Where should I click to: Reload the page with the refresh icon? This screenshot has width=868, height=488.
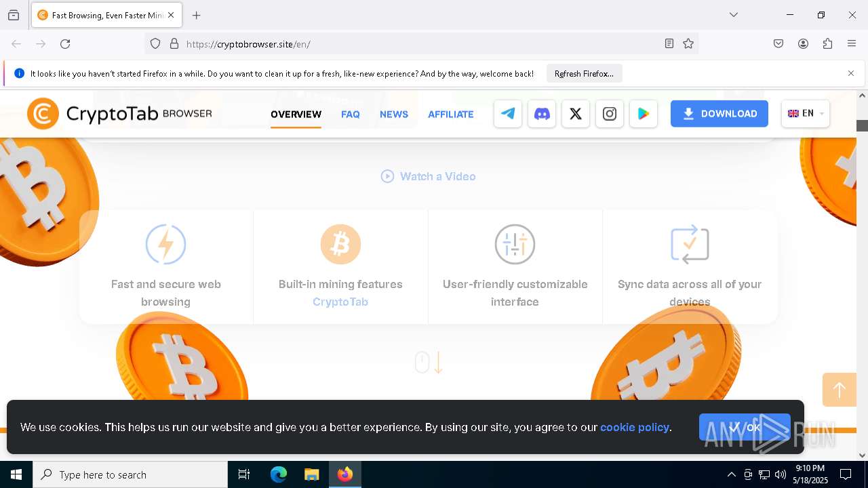coord(65,44)
